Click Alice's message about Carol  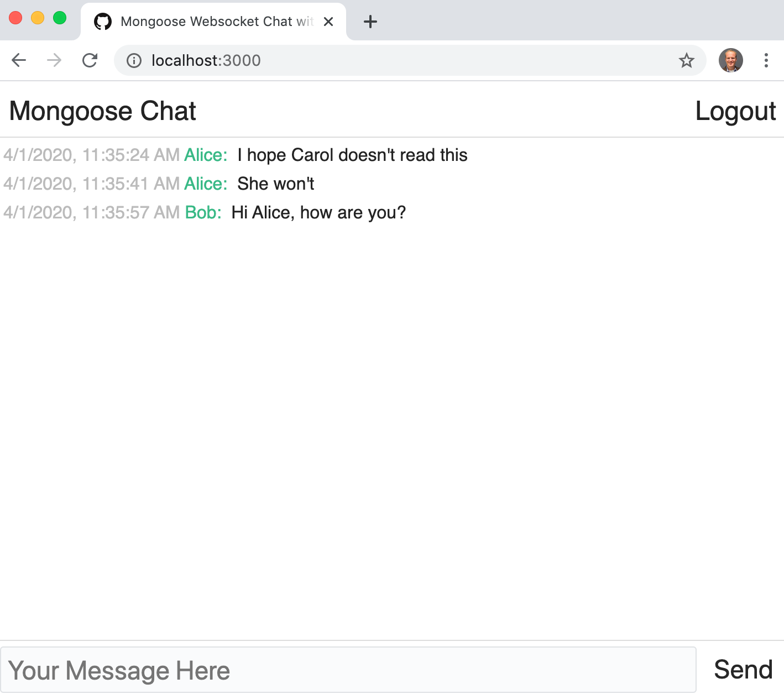[352, 155]
